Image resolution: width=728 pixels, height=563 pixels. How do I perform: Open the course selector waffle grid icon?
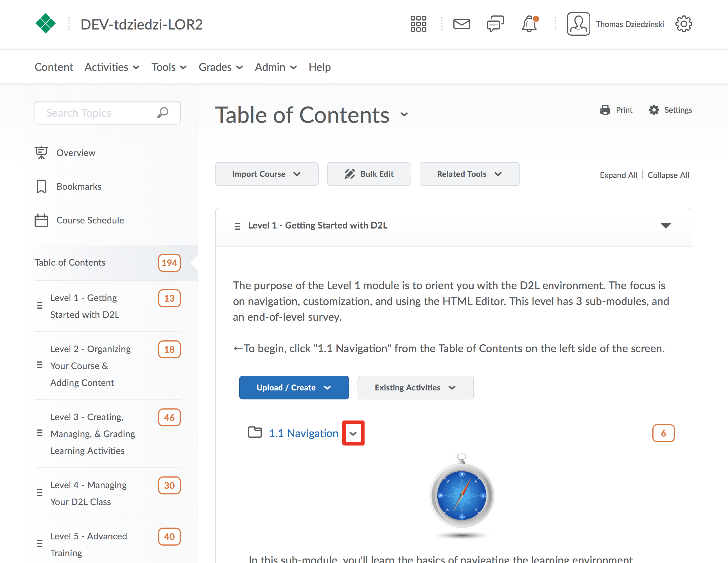tap(418, 24)
